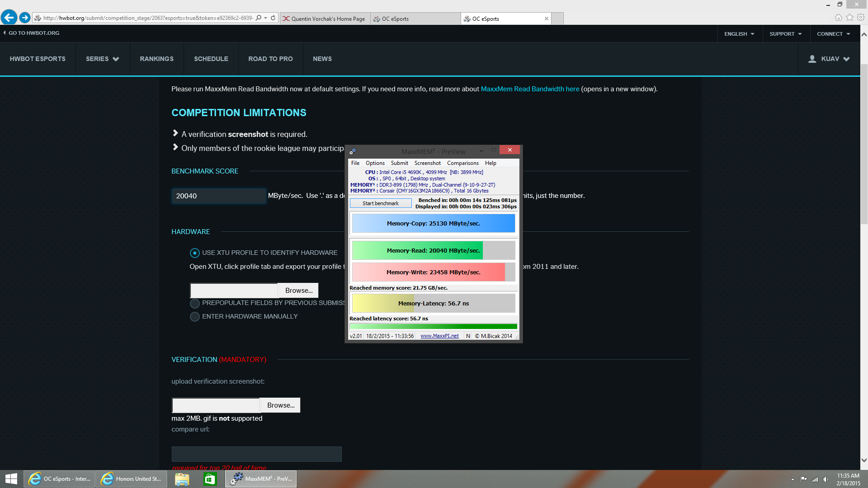This screenshot has height=488, width=868.
Task: Open the Windows Start button
Action: pyautogui.click(x=11, y=479)
